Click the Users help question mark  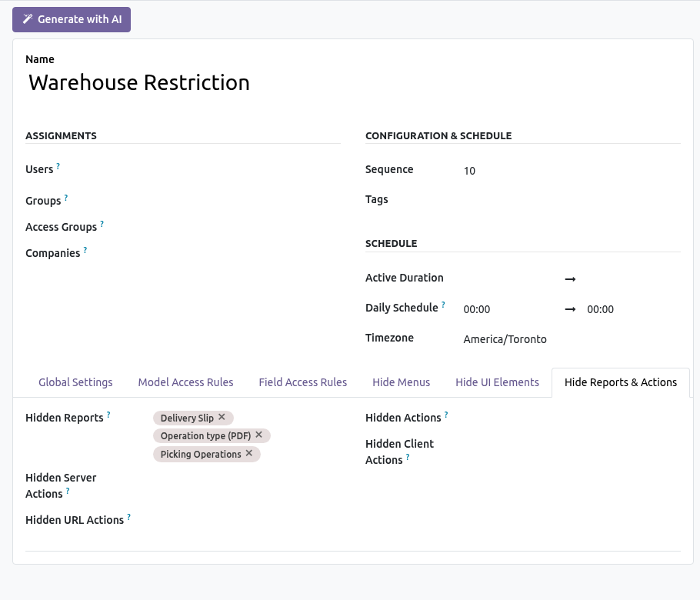click(58, 166)
